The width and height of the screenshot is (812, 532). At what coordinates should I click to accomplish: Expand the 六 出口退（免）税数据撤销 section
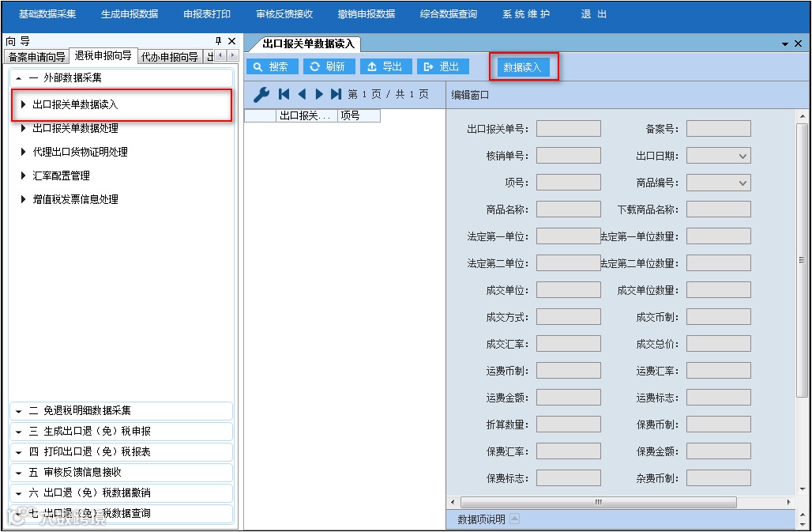coord(121,492)
